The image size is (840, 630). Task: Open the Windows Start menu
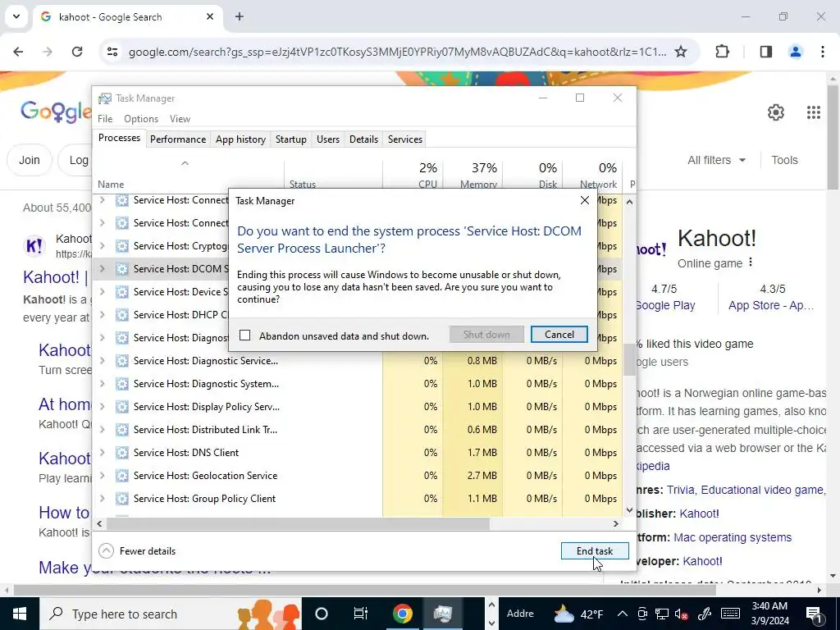click(20, 614)
